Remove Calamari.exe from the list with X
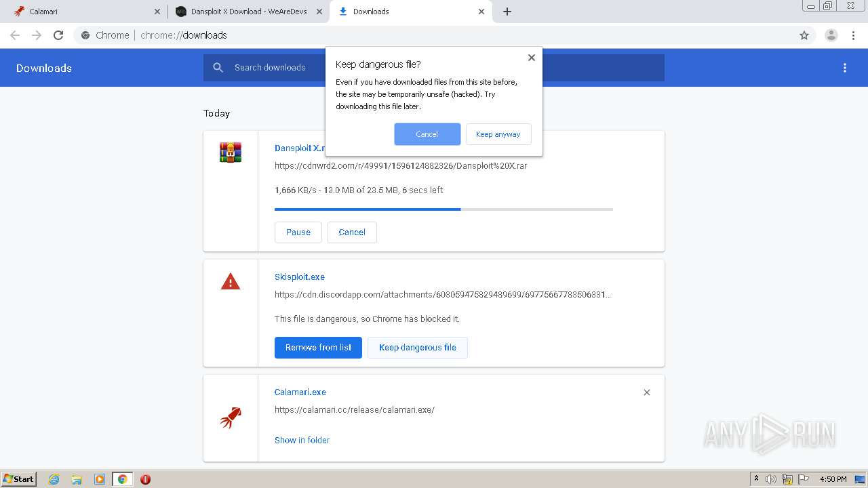Viewport: 868px width, 488px height. [647, 392]
